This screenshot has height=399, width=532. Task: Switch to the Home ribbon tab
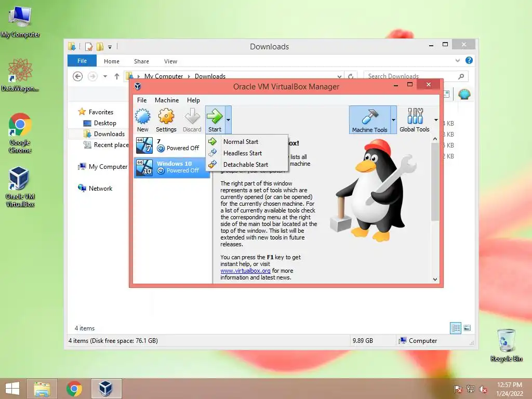coord(112,61)
